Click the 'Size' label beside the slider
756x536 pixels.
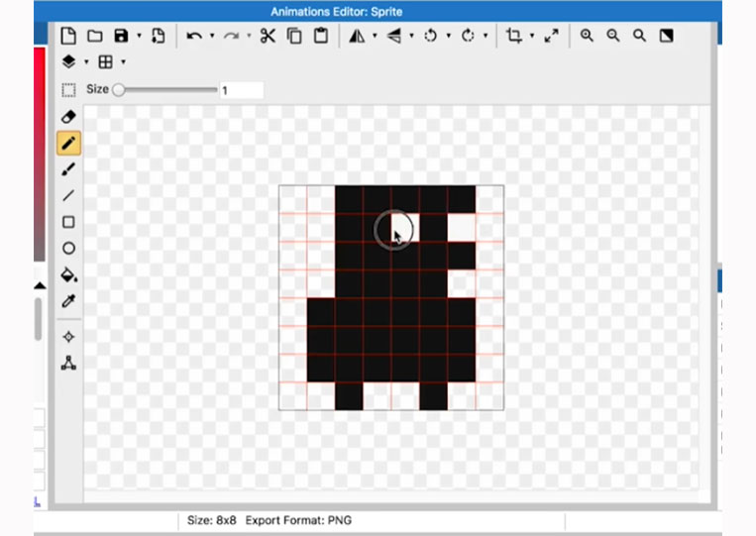click(97, 89)
